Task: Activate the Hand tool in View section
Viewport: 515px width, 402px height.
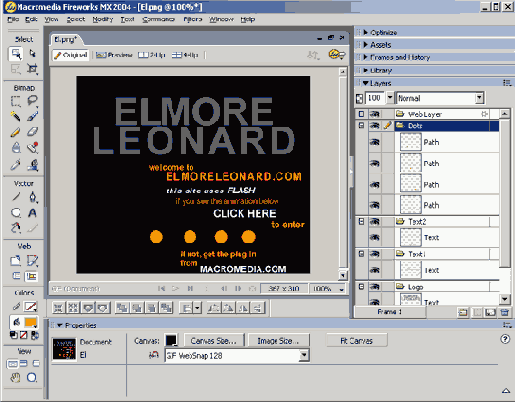Action: (15, 378)
